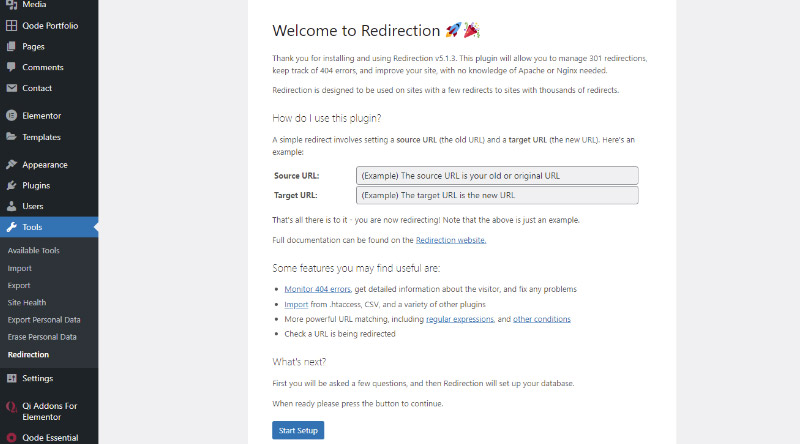Follow the Redirection website link
This screenshot has width=800, height=444.
pyautogui.click(x=451, y=240)
